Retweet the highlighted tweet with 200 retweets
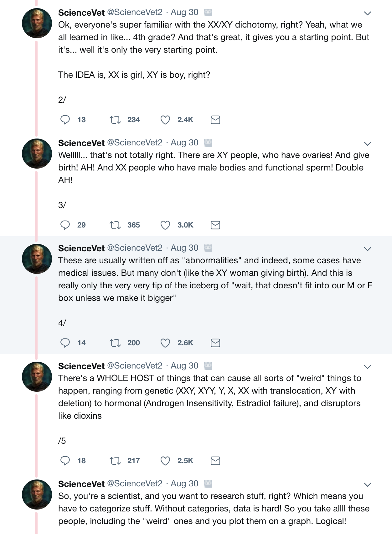 point(115,343)
